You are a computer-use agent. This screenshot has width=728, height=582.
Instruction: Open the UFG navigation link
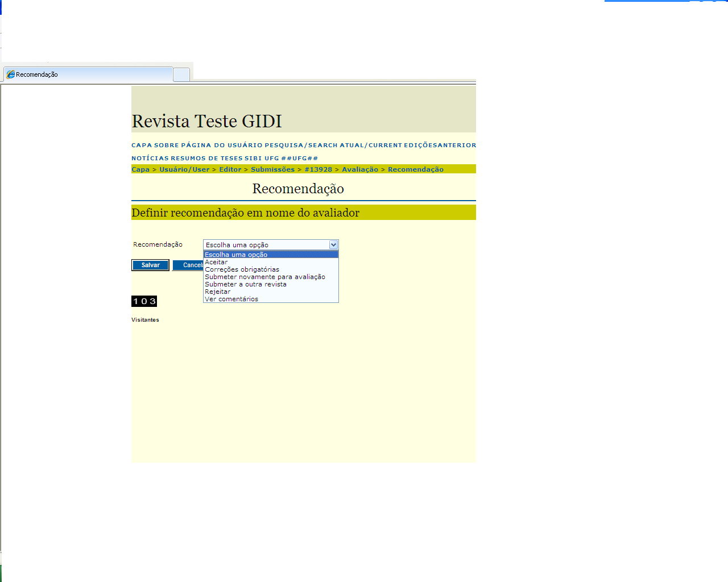click(x=272, y=159)
